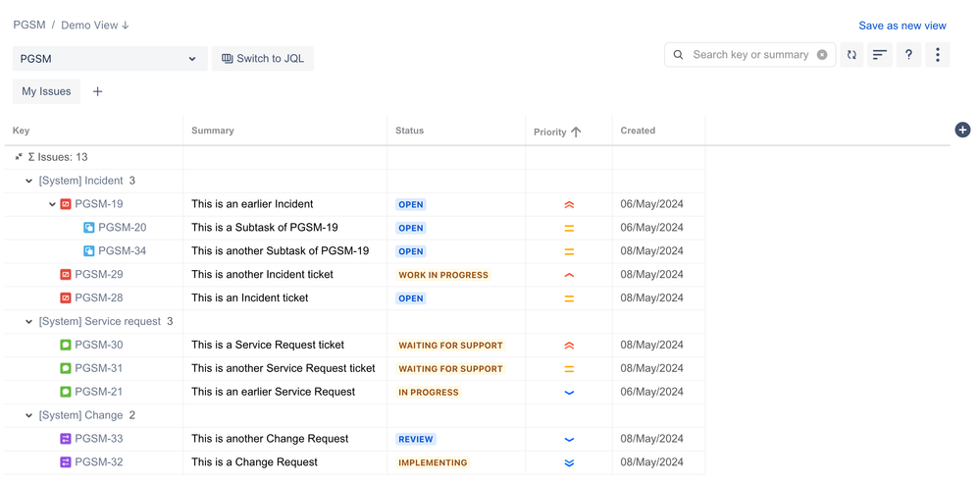Click the Switch to JQL button
Image resolution: width=980 pixels, height=484 pixels.
pos(263,59)
